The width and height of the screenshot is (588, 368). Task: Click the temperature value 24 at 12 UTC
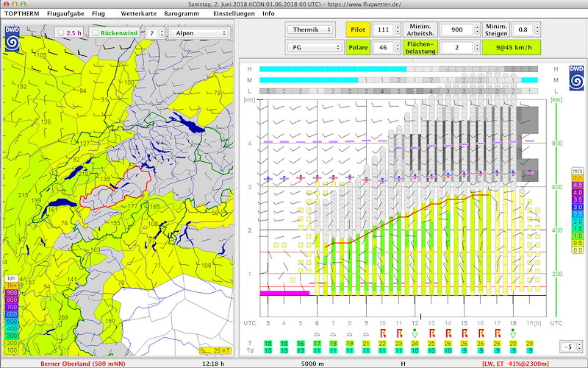415,344
